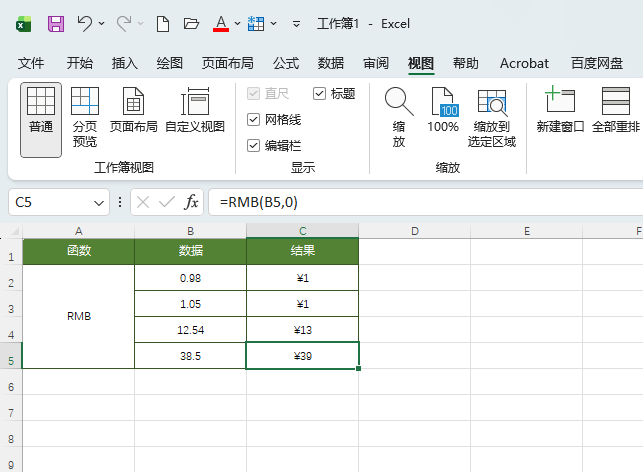
Task: Switch to 页面布局 workbook view button
Action: pos(134,110)
